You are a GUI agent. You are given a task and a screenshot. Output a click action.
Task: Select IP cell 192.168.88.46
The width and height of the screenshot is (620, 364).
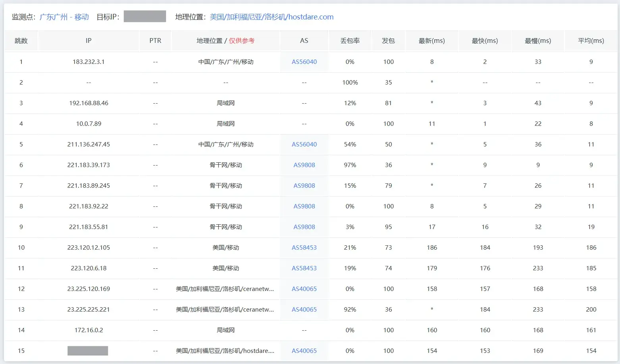(x=89, y=103)
